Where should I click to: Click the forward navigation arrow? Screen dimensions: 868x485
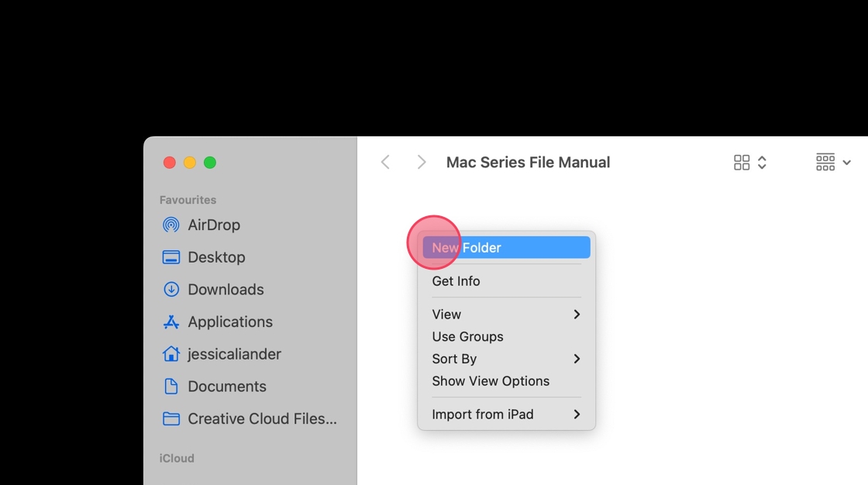421,162
